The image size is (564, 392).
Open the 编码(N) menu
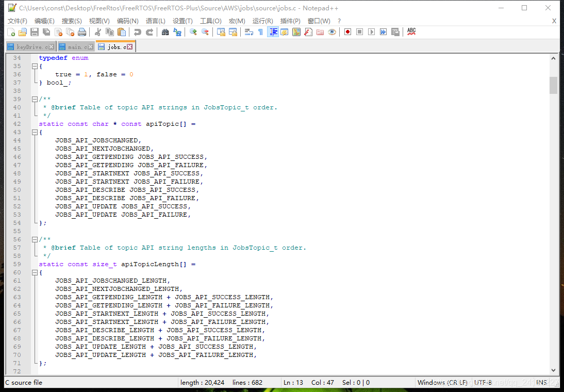[x=128, y=21]
